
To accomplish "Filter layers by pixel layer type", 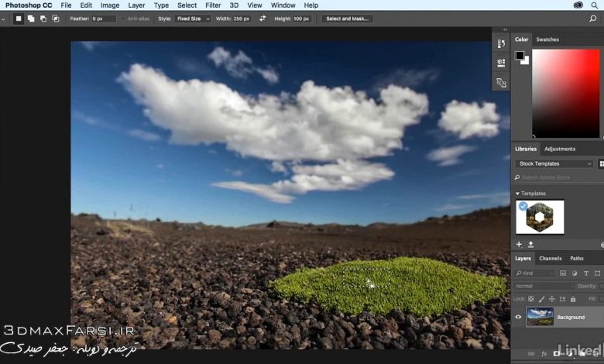I will 563,273.
